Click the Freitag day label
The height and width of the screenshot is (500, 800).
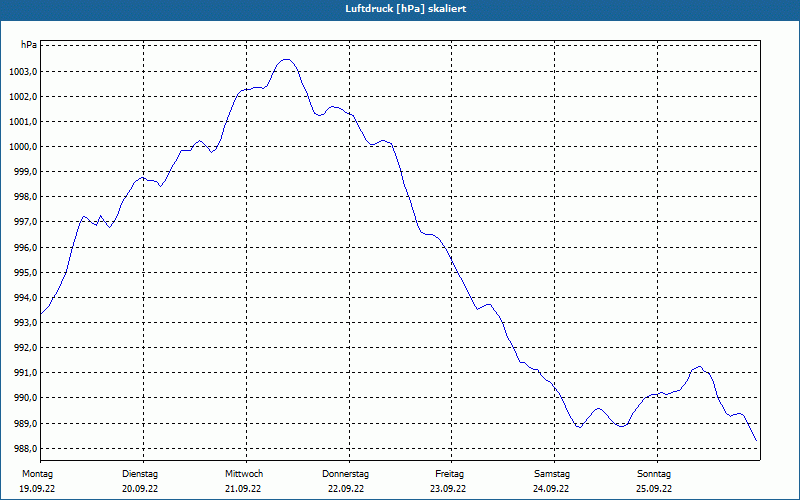449,474
